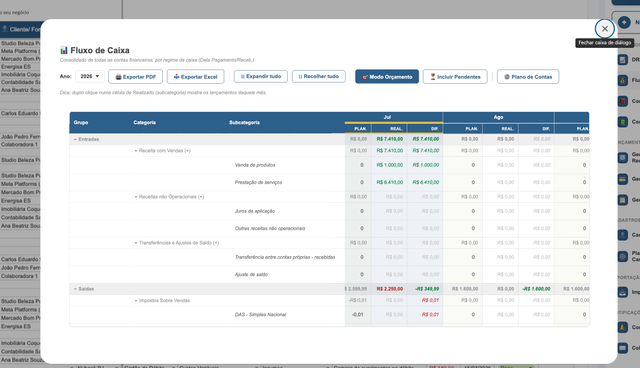Click Ago planned field for Juros de aplicação
Image resolution: width=640 pixels, height=368 pixels.
coord(463,211)
